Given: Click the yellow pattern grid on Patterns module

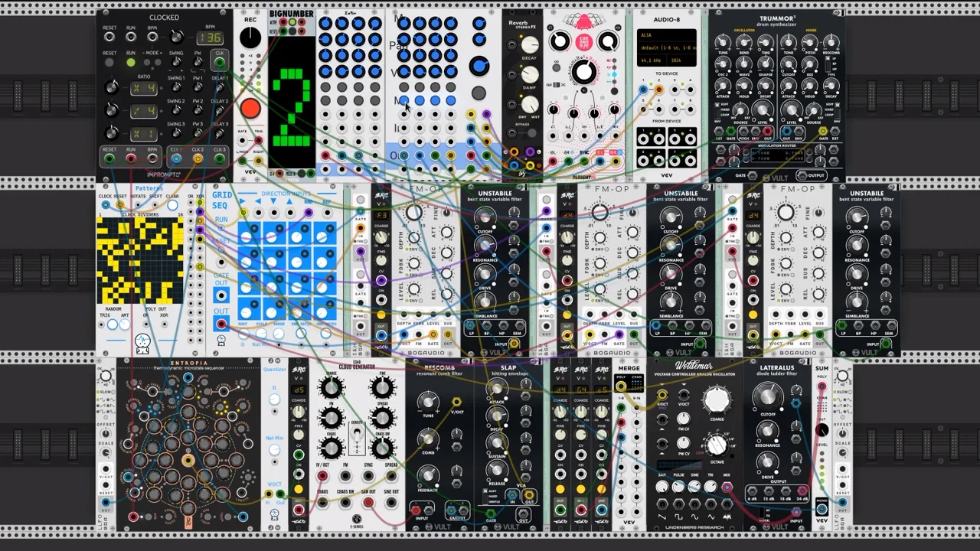Looking at the screenshot, I should (140, 261).
